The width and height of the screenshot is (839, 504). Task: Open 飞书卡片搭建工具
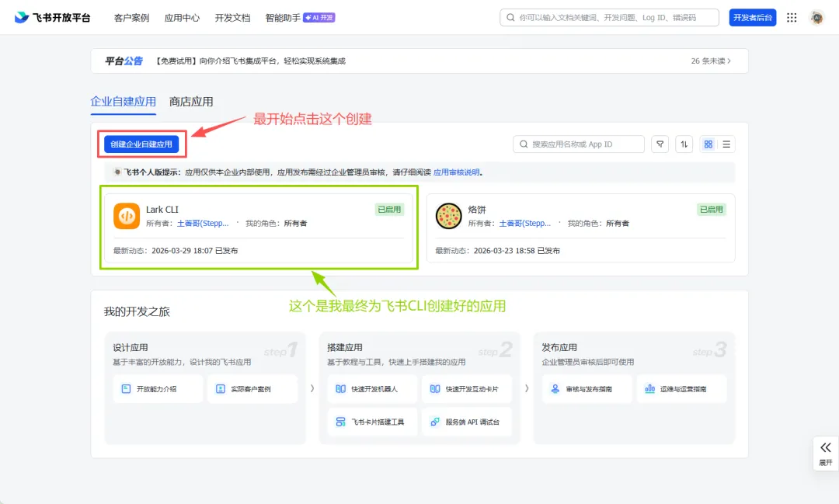pos(372,422)
